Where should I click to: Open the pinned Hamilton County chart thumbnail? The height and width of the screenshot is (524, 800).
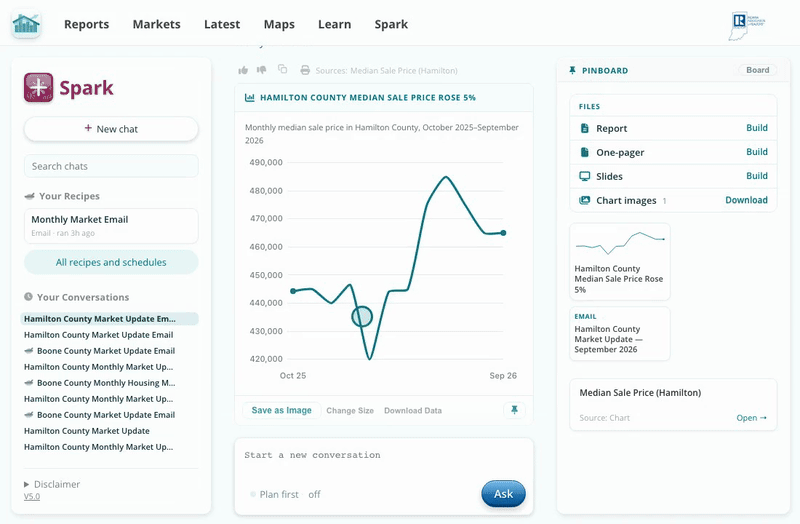pyautogui.click(x=619, y=261)
